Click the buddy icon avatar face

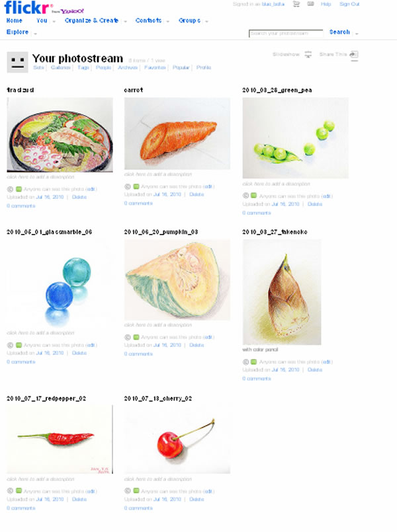click(17, 62)
